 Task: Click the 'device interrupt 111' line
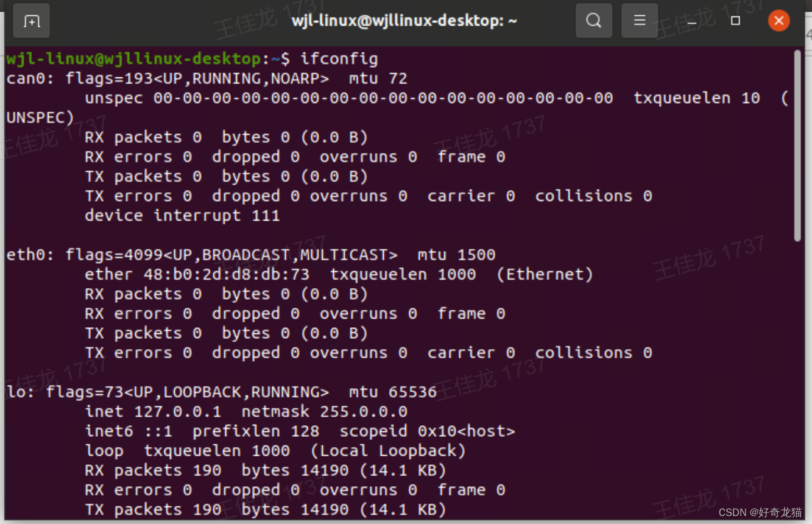tap(182, 216)
